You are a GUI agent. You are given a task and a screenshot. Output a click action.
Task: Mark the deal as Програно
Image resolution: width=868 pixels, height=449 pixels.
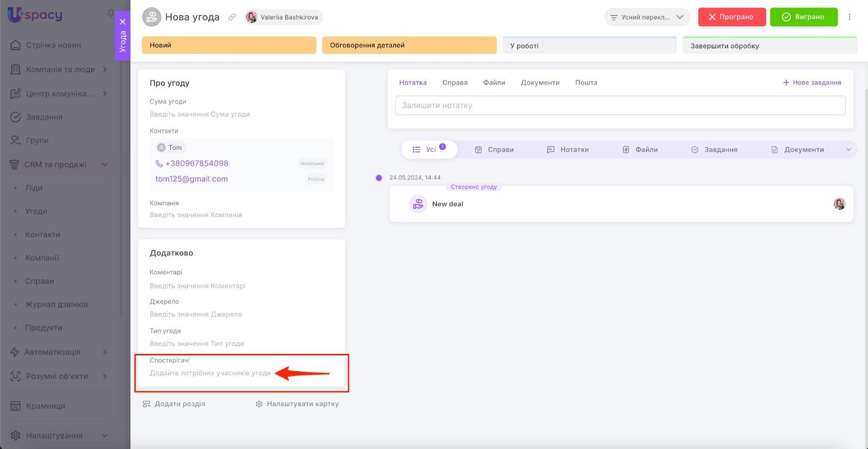point(731,17)
